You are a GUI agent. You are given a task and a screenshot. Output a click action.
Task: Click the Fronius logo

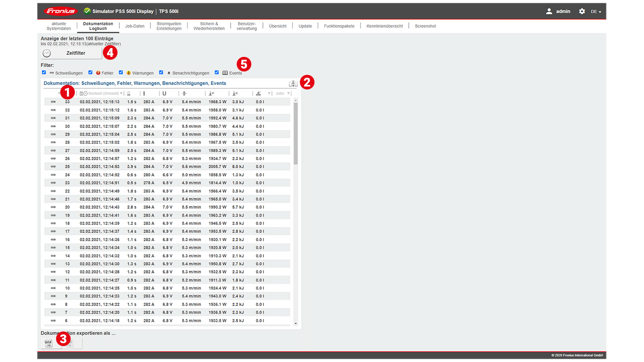pyautogui.click(x=61, y=11)
